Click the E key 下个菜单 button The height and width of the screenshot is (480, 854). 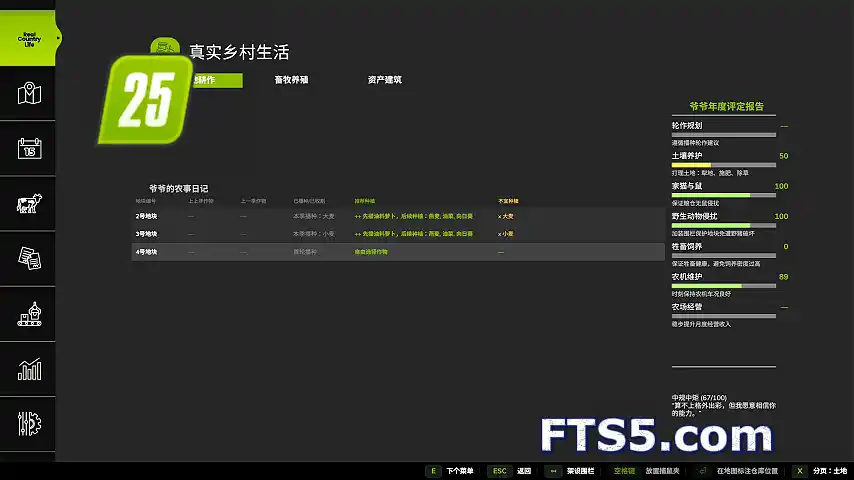pos(449,471)
